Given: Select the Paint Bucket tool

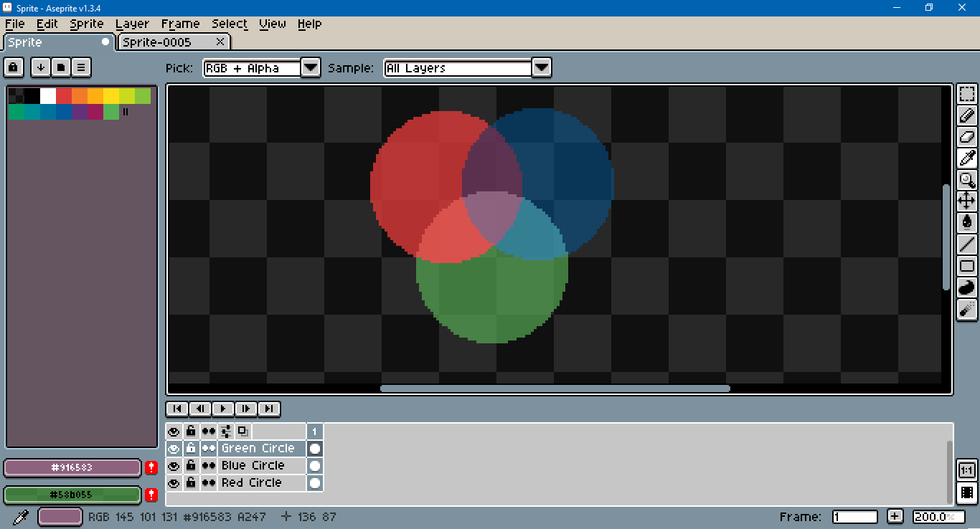Looking at the screenshot, I should [967, 223].
